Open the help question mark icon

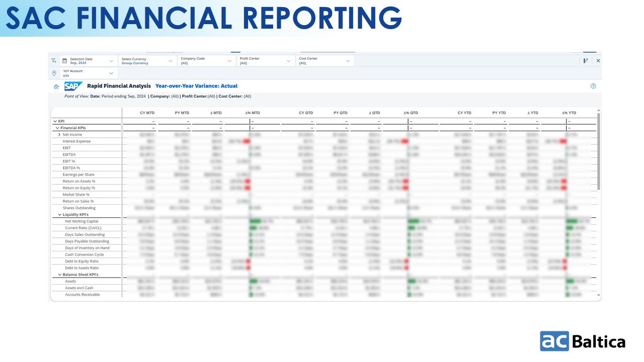[593, 86]
